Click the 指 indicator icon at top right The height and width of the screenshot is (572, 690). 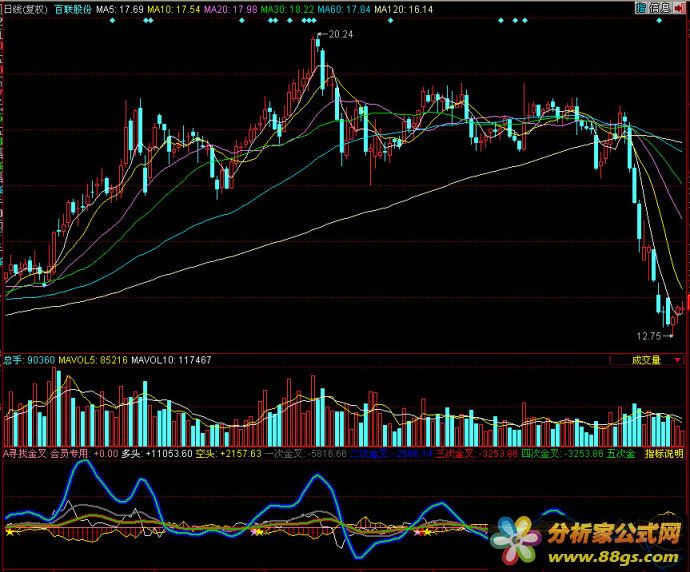[x=640, y=8]
